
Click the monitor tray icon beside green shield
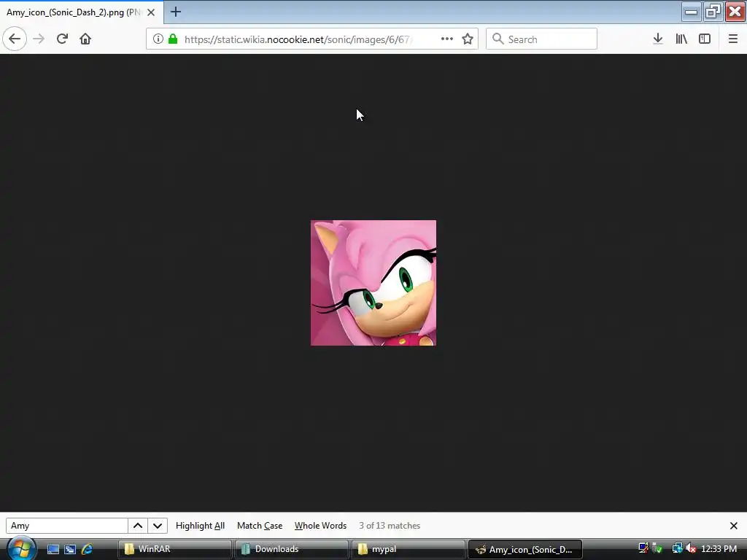pos(643,548)
